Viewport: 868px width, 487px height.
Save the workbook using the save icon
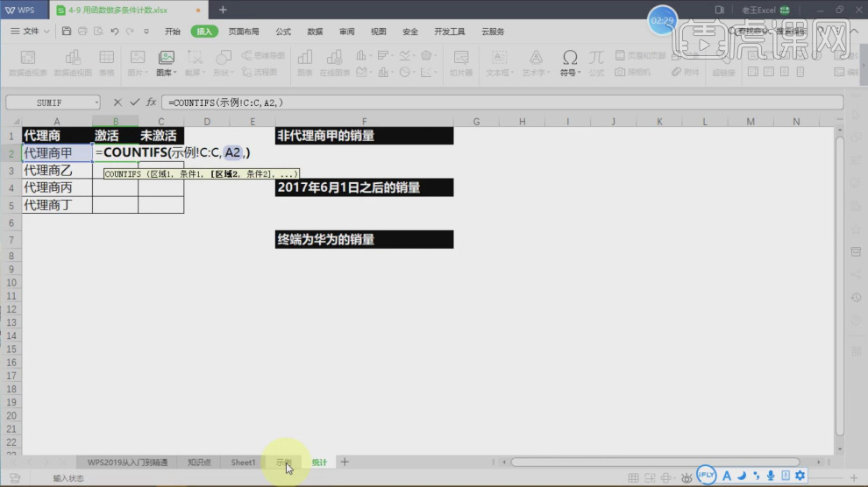click(67, 32)
